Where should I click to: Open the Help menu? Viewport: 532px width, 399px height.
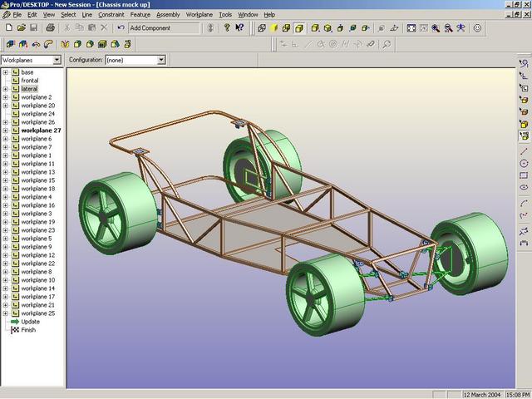[269, 15]
